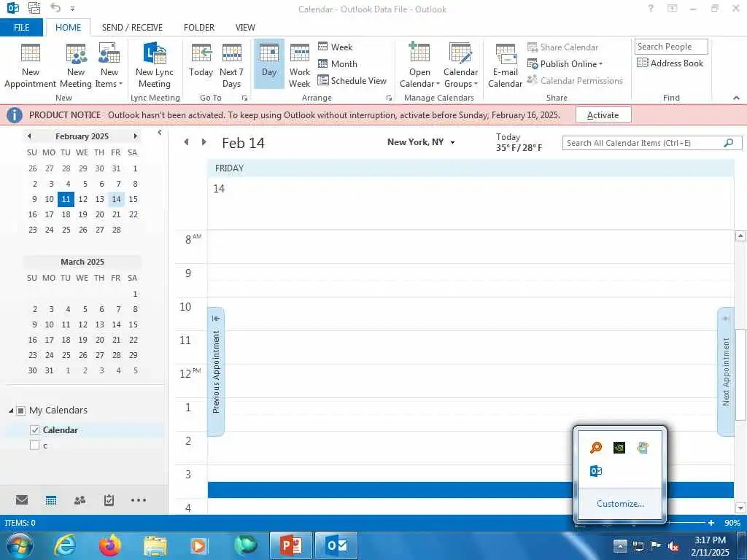Click the NVIDIA icon in tray popup
747x560 pixels.
[x=619, y=448]
